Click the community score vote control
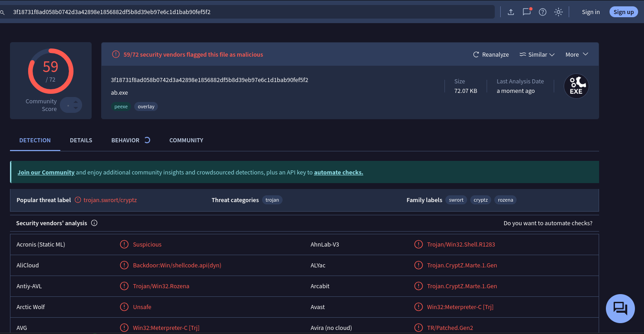The height and width of the screenshot is (334, 644). pyautogui.click(x=71, y=105)
